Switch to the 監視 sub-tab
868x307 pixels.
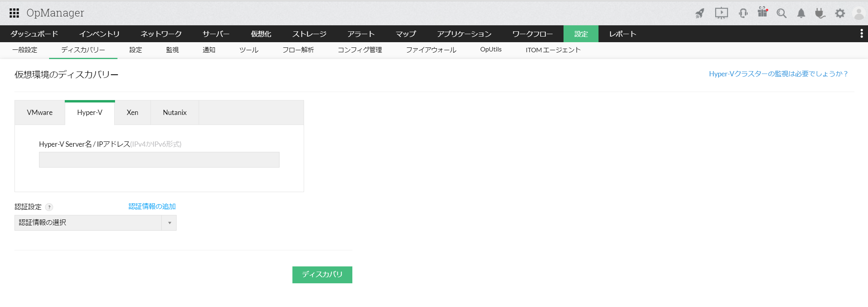click(172, 50)
